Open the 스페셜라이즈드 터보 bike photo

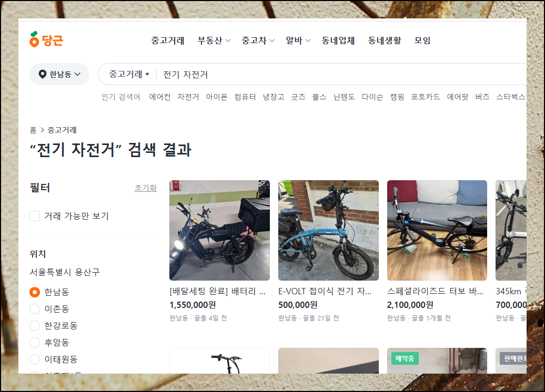[x=437, y=230]
